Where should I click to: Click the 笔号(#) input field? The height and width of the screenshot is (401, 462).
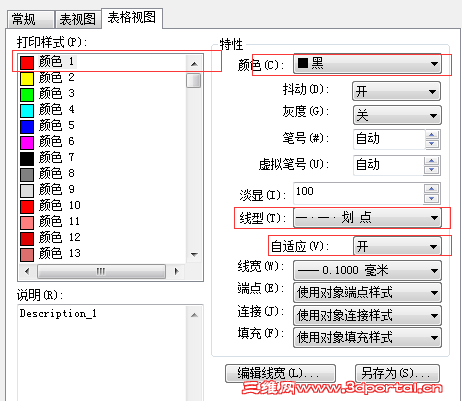389,139
